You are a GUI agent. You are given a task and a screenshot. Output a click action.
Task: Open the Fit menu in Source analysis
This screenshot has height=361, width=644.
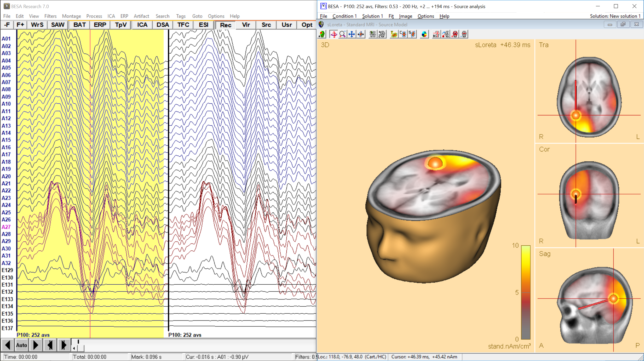[x=391, y=16]
